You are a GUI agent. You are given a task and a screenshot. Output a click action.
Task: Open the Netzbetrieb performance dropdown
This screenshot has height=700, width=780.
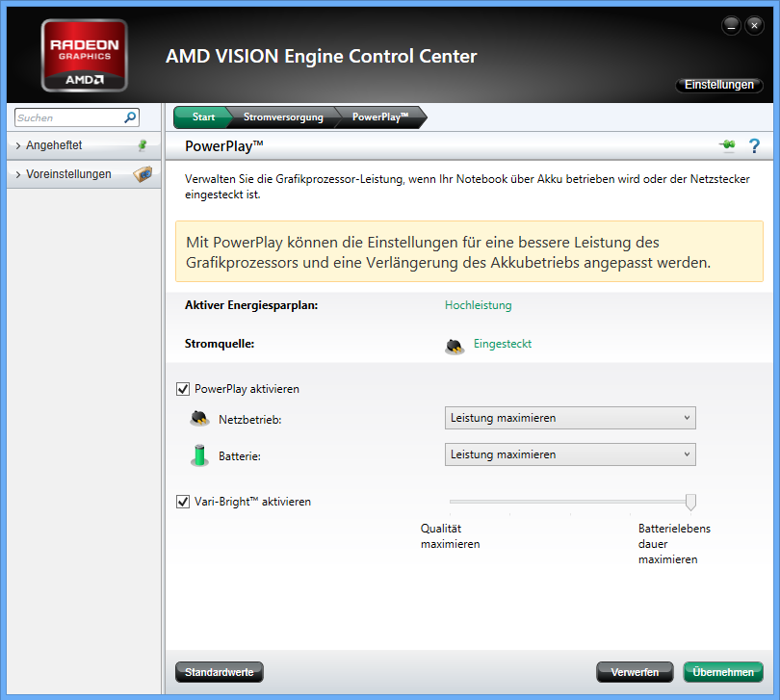[x=570, y=418]
